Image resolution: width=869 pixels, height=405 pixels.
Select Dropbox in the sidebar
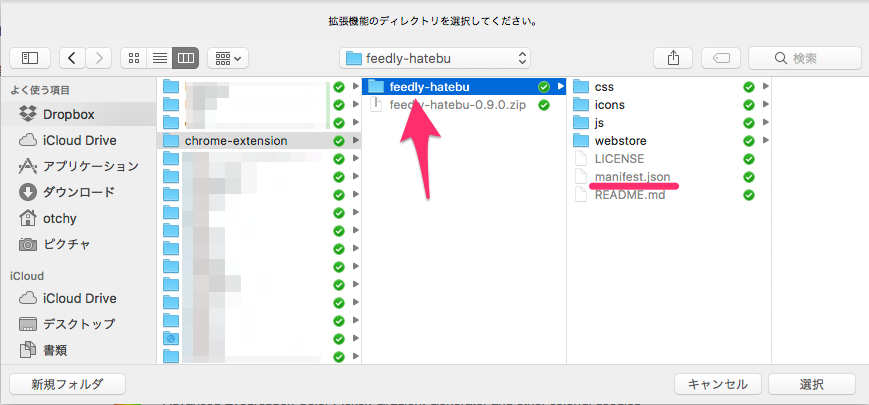tap(78, 115)
